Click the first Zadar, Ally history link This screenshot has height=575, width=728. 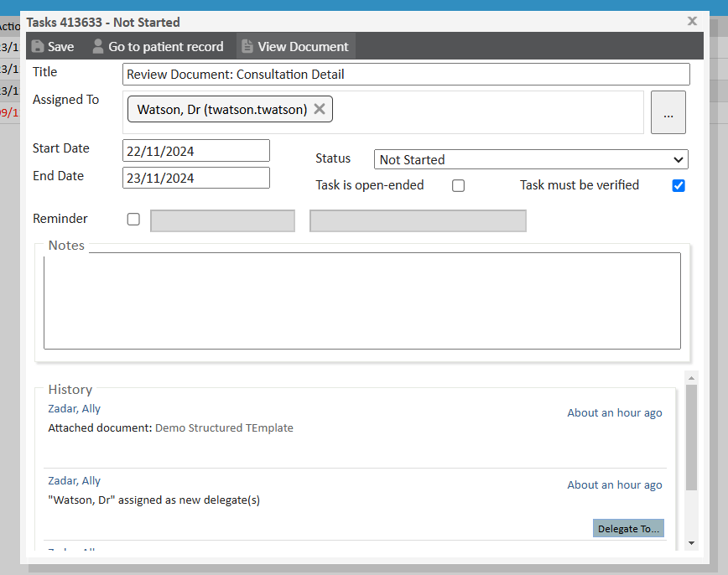point(74,409)
